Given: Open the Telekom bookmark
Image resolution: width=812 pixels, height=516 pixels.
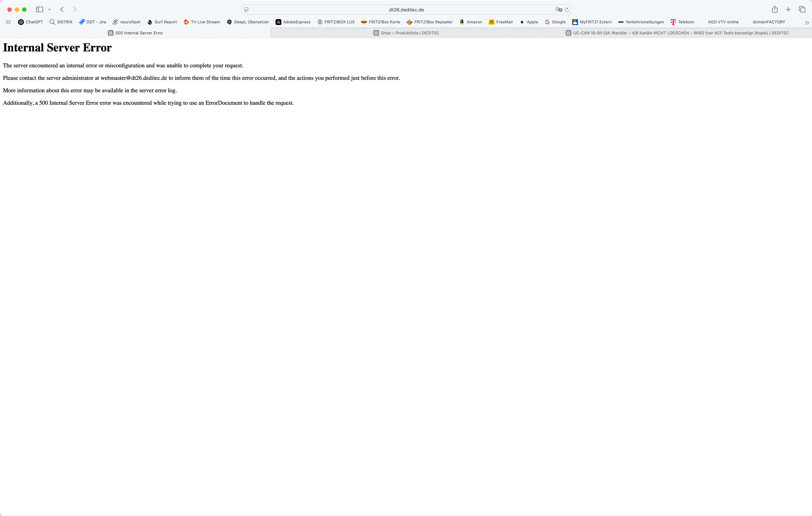Looking at the screenshot, I should tap(682, 22).
